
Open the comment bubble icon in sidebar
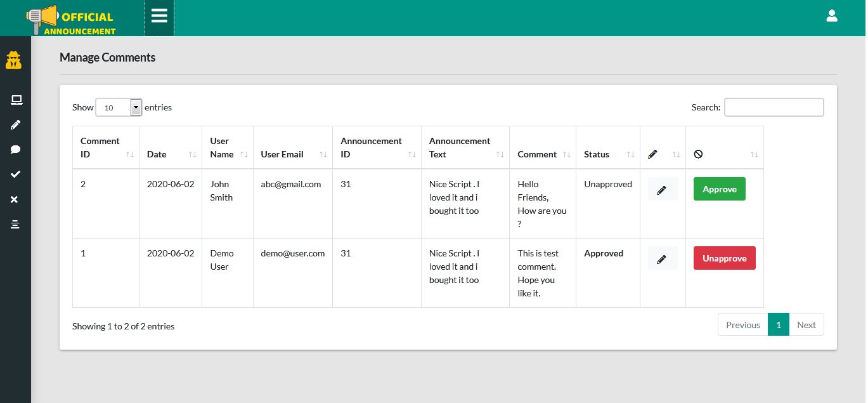(16, 150)
